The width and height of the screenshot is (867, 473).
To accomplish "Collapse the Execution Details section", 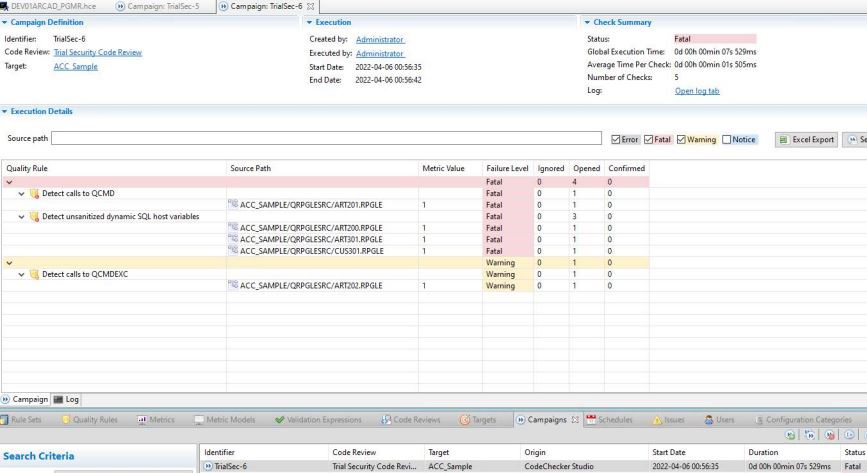I will [4, 112].
